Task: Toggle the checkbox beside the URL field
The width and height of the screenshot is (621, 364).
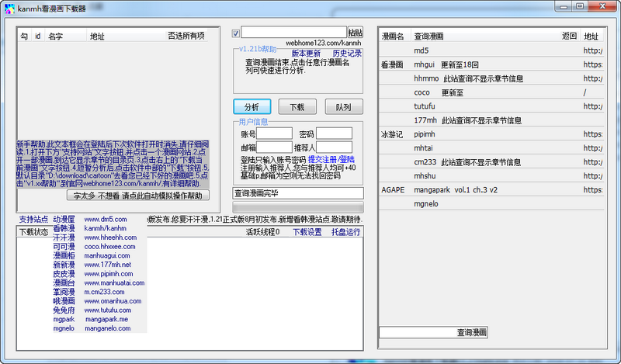Action: coord(236,33)
